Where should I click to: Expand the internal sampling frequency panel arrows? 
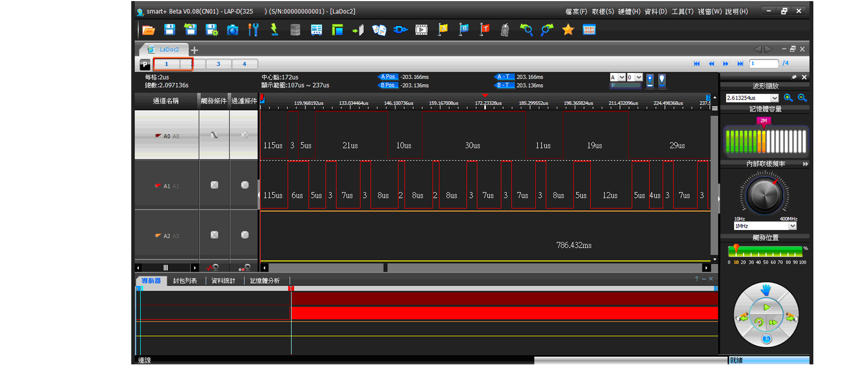pyautogui.click(x=805, y=164)
